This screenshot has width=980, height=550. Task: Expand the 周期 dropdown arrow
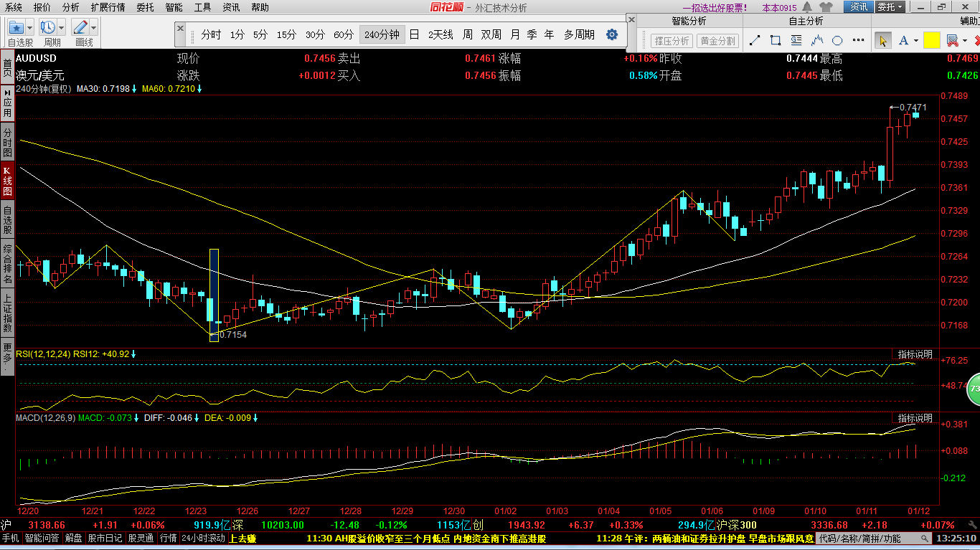[x=62, y=27]
